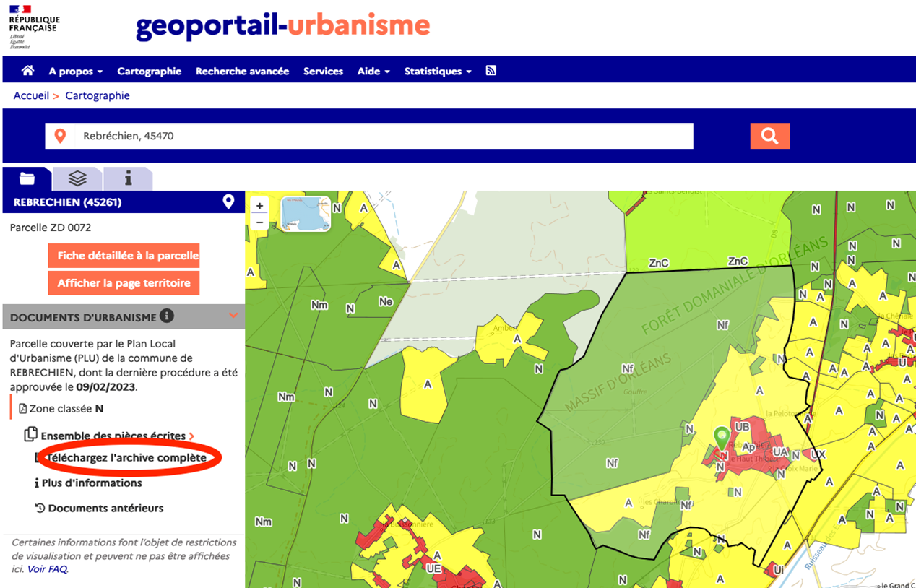Click the UB zone label on the map

pos(742,427)
